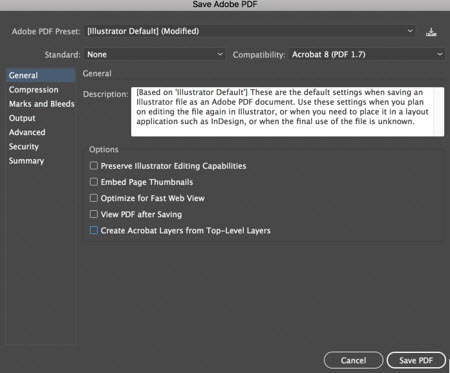Click the Description box scrollbar

439,112
